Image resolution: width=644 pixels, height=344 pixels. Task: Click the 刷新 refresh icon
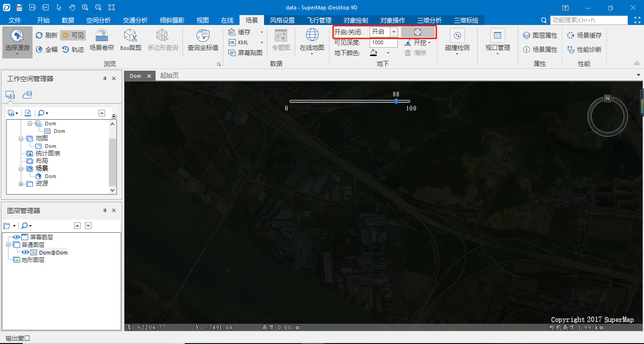tap(39, 35)
